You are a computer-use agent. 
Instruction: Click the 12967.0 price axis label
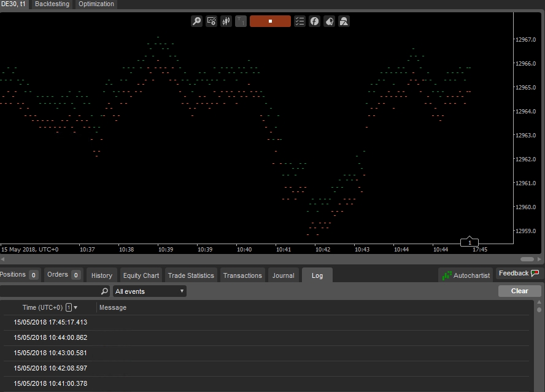click(525, 40)
